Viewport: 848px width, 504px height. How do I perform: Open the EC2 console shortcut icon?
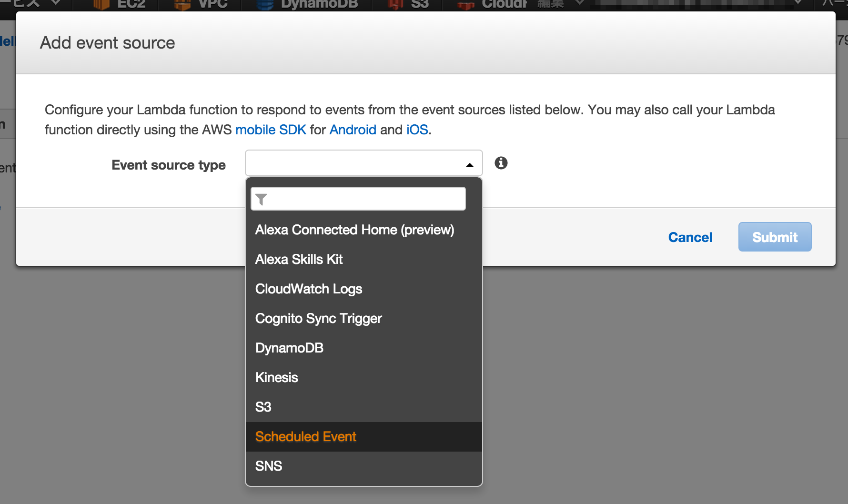click(x=101, y=4)
